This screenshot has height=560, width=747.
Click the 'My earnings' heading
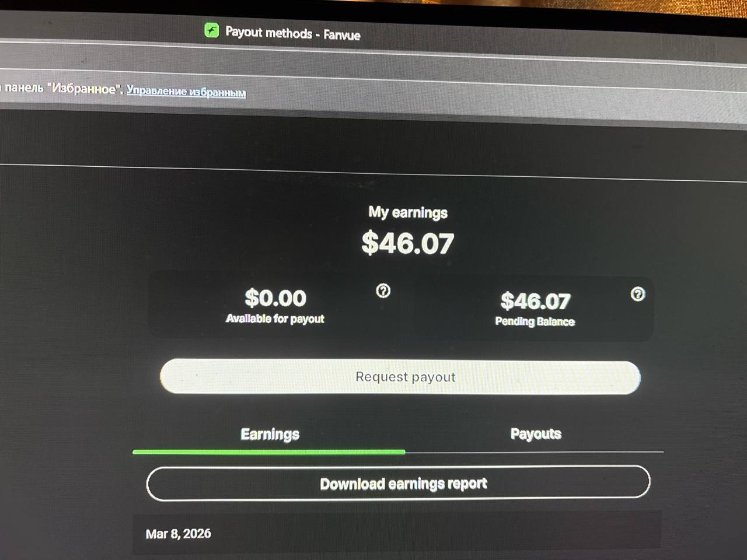click(408, 212)
